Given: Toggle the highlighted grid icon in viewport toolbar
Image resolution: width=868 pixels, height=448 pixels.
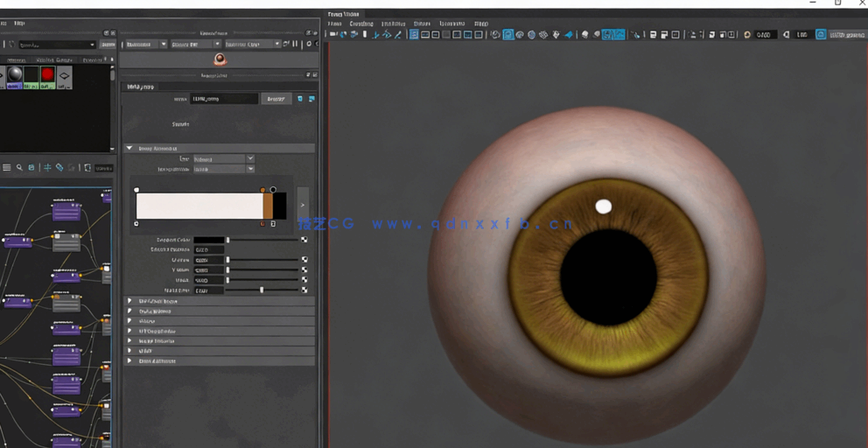Looking at the screenshot, I should click(x=414, y=35).
